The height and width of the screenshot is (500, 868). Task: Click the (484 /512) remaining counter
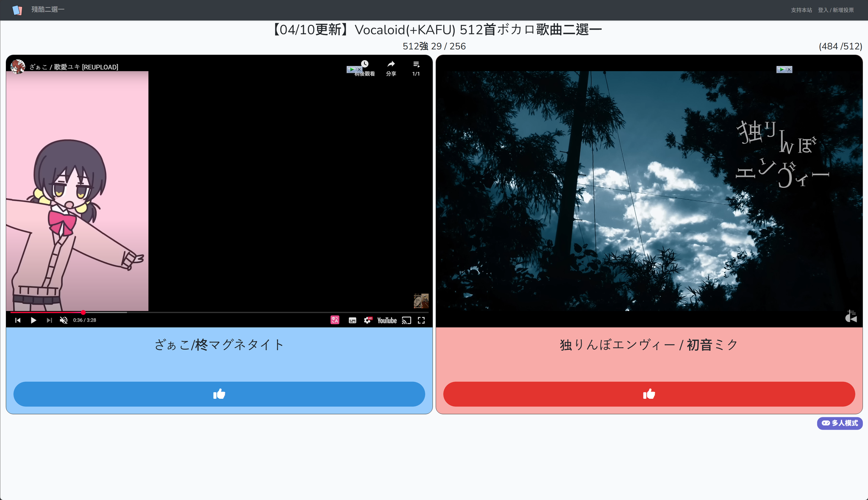[x=840, y=46]
